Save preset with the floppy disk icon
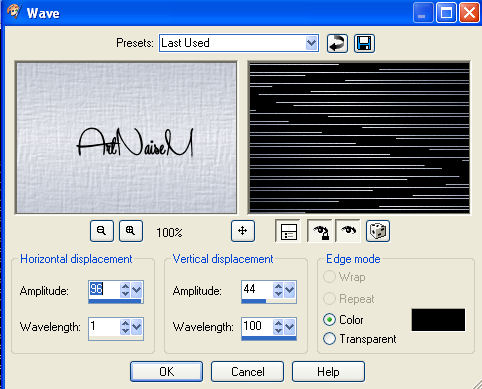Screen dimensions: 482x389 [364, 43]
